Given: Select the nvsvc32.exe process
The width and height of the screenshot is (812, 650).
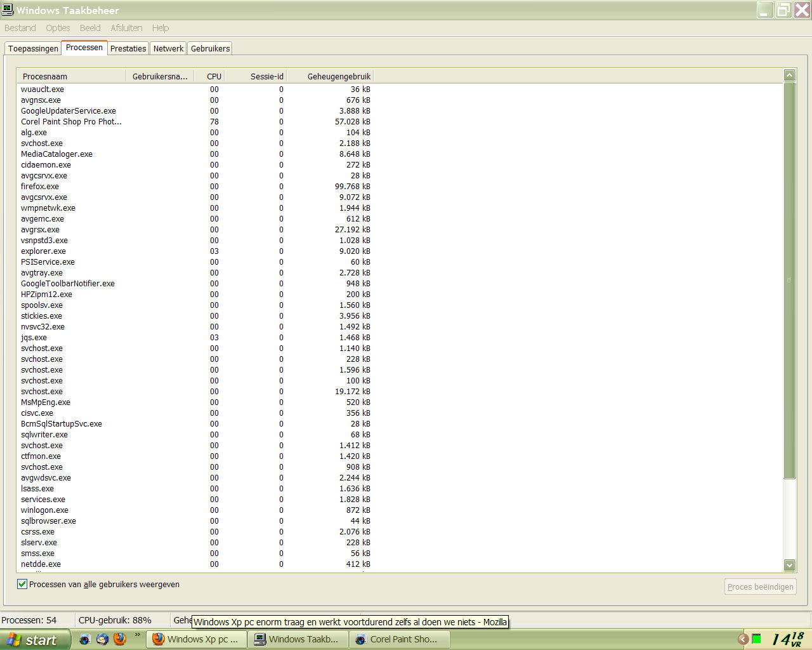Looking at the screenshot, I should [x=195, y=327].
